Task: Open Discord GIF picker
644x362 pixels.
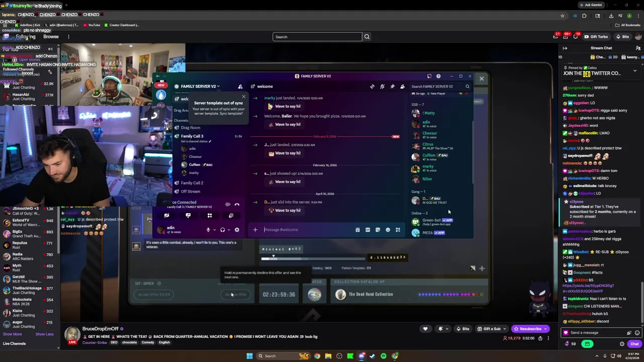Action: pyautogui.click(x=368, y=230)
